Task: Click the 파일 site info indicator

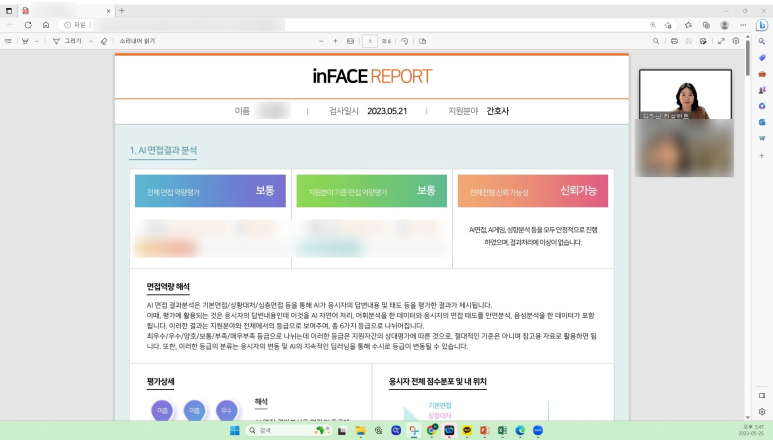Action: pos(75,25)
